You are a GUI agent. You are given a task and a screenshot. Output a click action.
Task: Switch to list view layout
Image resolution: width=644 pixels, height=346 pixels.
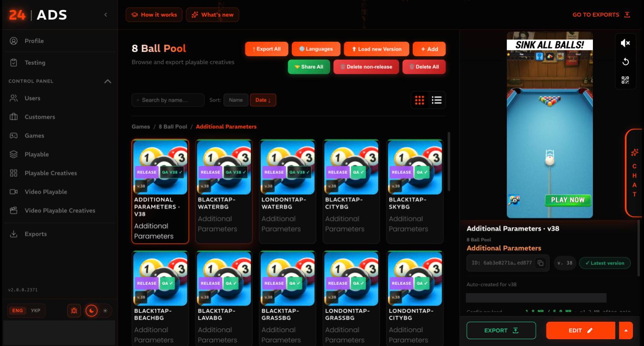click(436, 100)
